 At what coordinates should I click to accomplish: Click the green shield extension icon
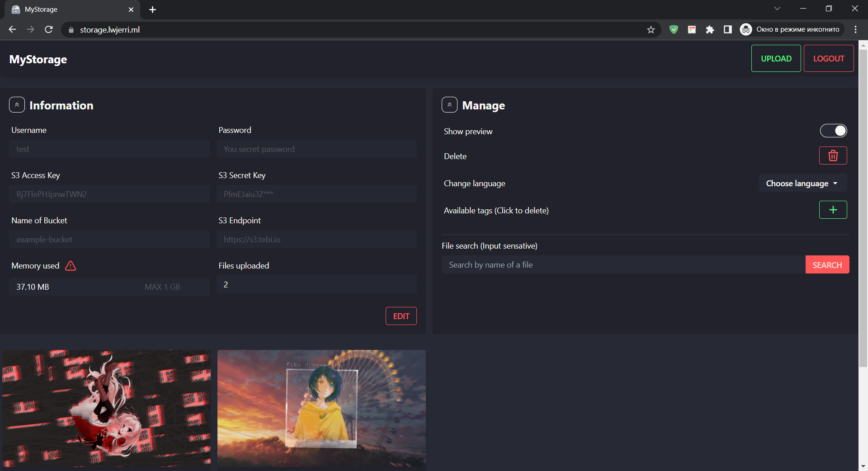674,29
